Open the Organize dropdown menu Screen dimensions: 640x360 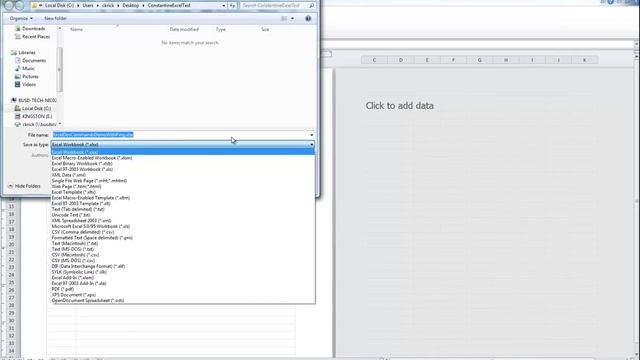[x=21, y=18]
